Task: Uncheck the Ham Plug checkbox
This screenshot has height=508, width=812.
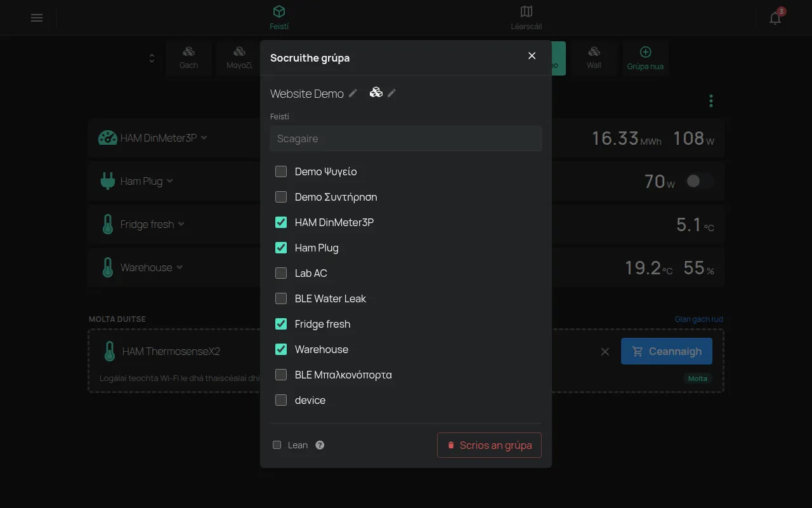Action: [281, 248]
